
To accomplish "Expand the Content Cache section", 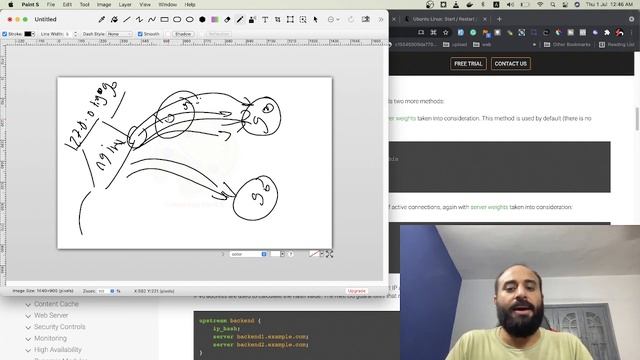I will pyautogui.click(x=52, y=304).
